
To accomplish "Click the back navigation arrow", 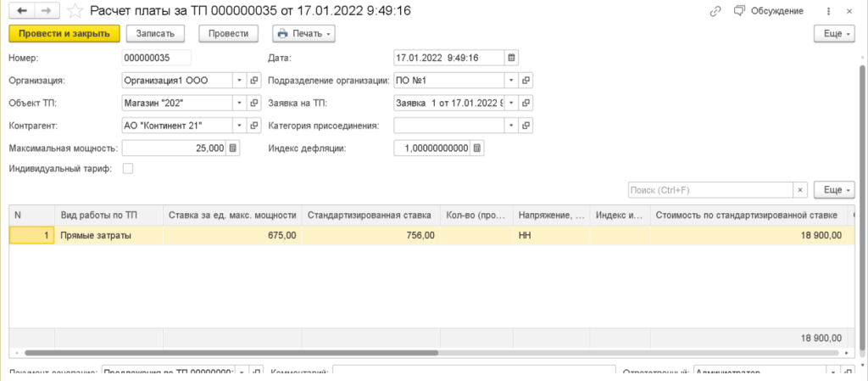I will [x=21, y=11].
